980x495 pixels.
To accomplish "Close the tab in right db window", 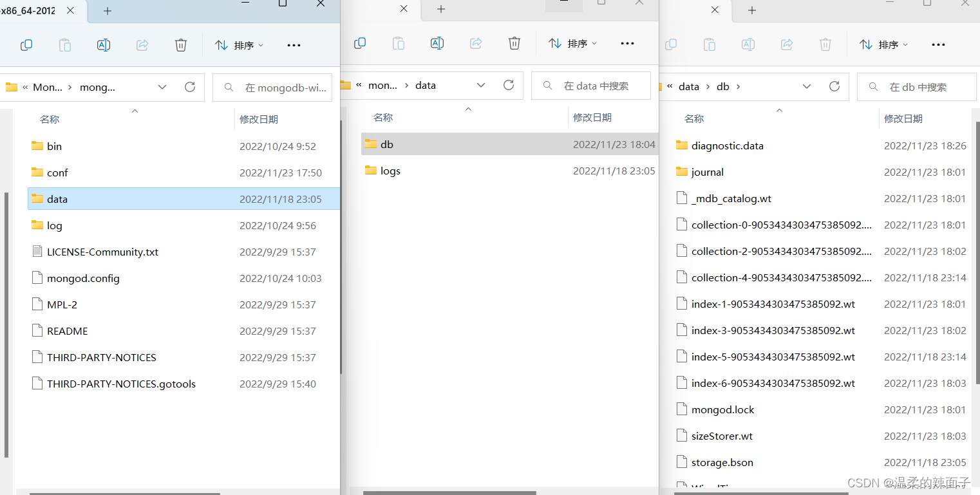I will click(x=715, y=10).
